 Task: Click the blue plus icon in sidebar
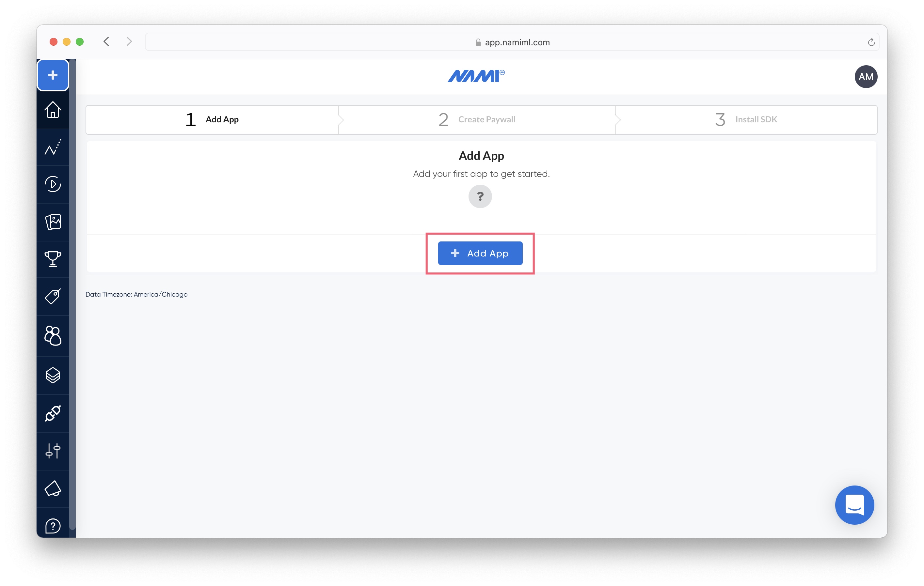[x=53, y=75]
